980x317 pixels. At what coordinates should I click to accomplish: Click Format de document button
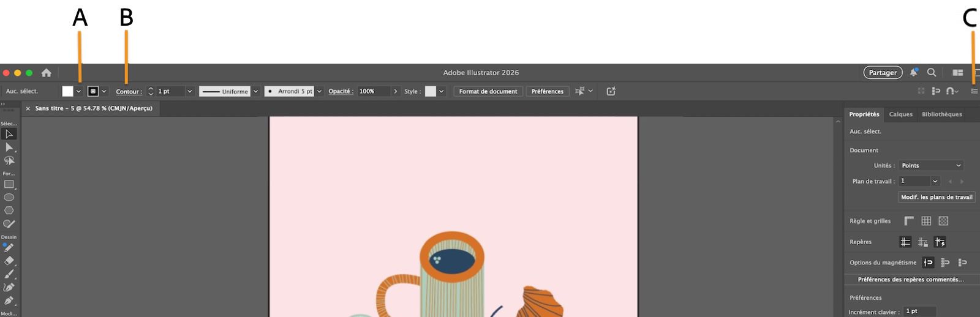coord(488,91)
